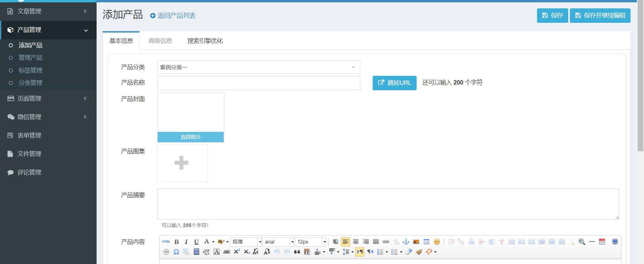Image resolution: width=644 pixels, height=264 pixels.
Task: Insert an image with the picture icon
Action: (416, 242)
